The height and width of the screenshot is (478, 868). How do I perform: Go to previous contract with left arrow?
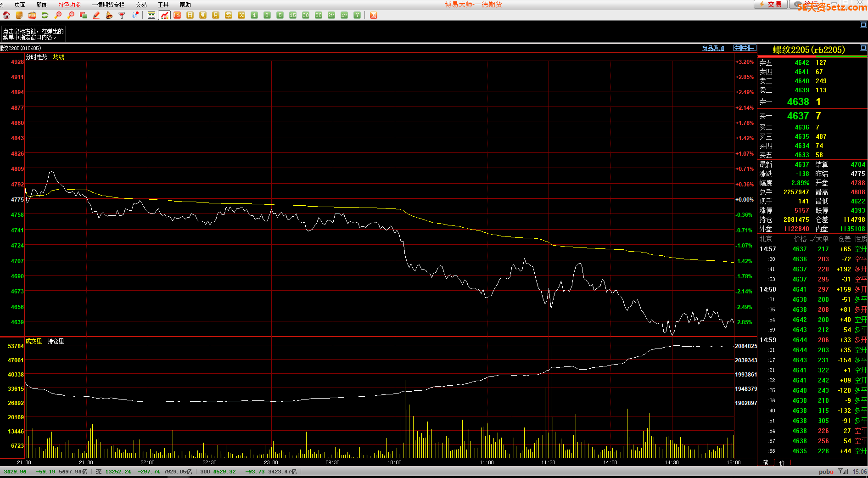click(737, 48)
